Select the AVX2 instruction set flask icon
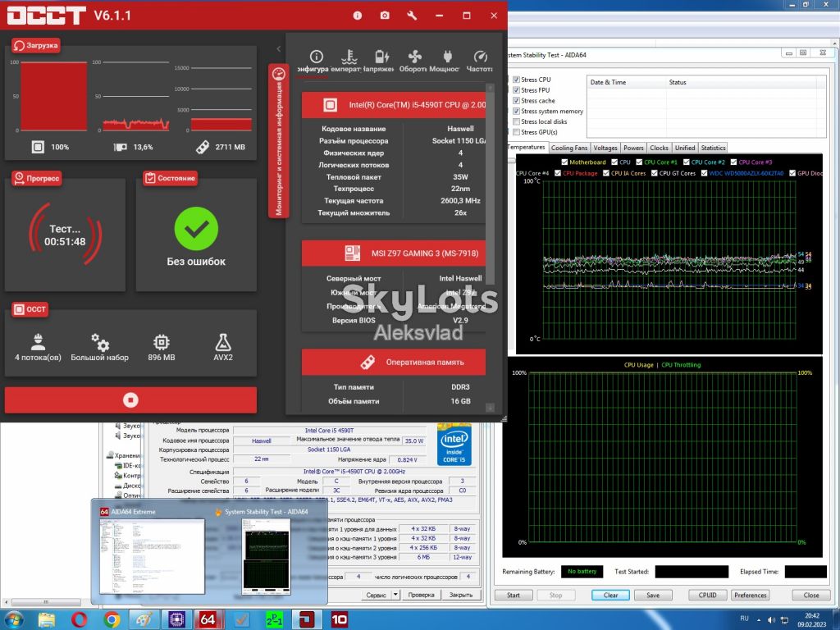Image resolution: width=840 pixels, height=630 pixels. [x=223, y=342]
